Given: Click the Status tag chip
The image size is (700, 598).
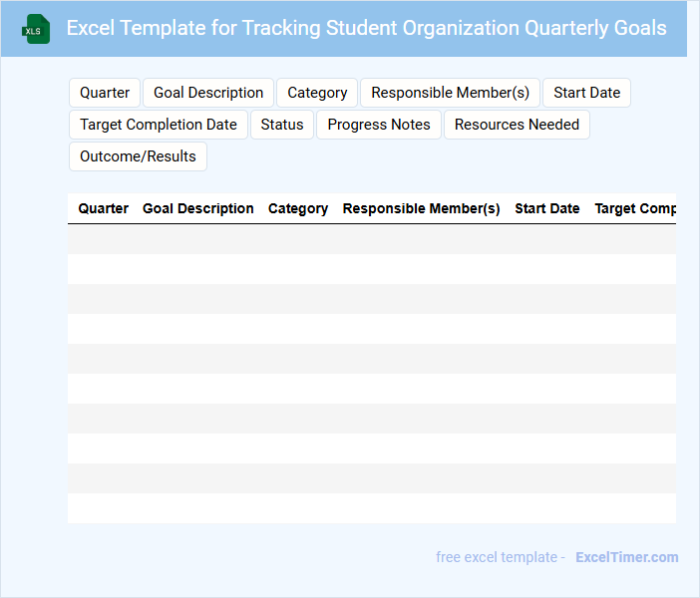Looking at the screenshot, I should [282, 125].
